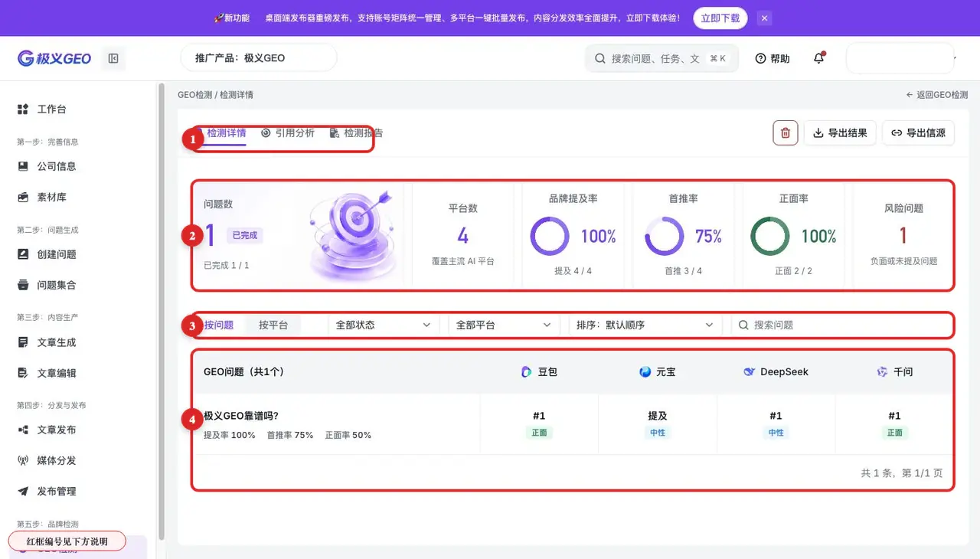Open the notification bell
The image size is (980, 559).
click(x=819, y=58)
